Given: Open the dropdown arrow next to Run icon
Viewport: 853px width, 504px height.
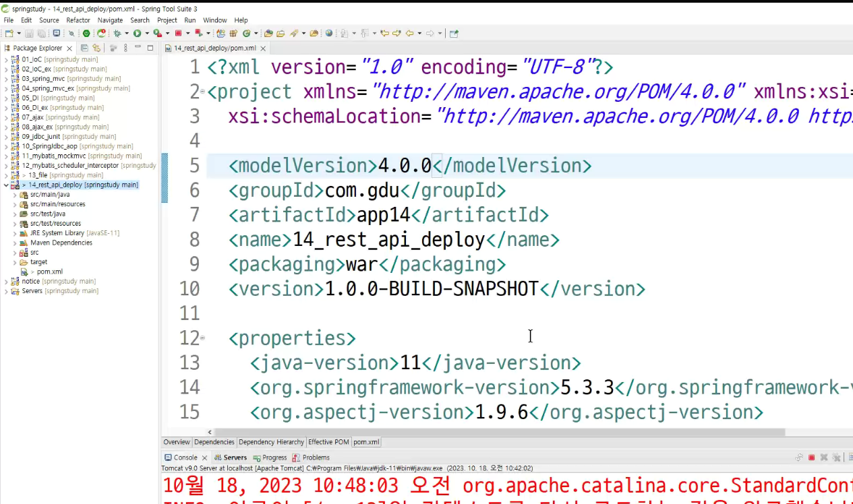Looking at the screenshot, I should (146, 33).
